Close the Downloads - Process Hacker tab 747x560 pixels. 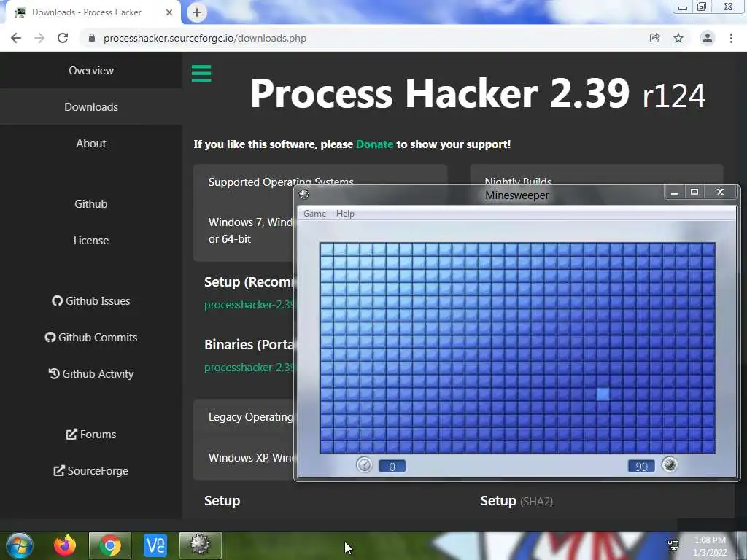(x=169, y=12)
